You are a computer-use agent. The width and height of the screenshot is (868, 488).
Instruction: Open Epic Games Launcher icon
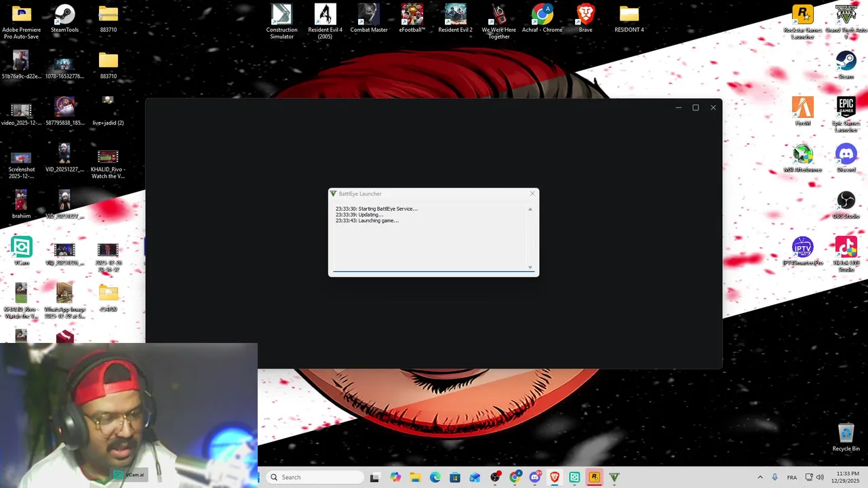click(x=846, y=114)
